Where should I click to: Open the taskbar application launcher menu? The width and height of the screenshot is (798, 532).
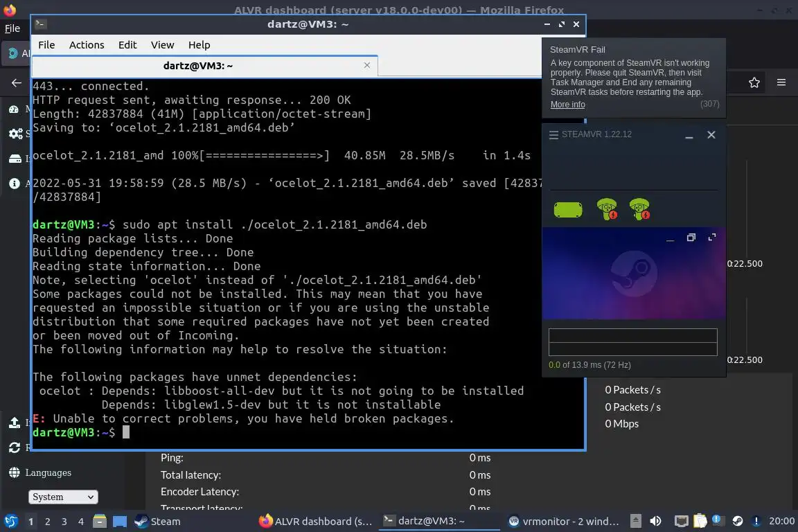(10, 522)
